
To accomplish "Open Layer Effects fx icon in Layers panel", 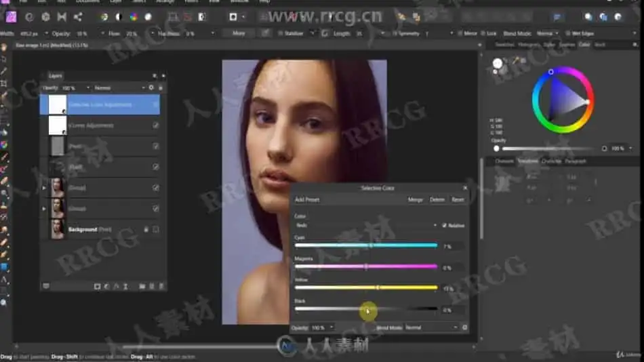I will click(x=116, y=286).
